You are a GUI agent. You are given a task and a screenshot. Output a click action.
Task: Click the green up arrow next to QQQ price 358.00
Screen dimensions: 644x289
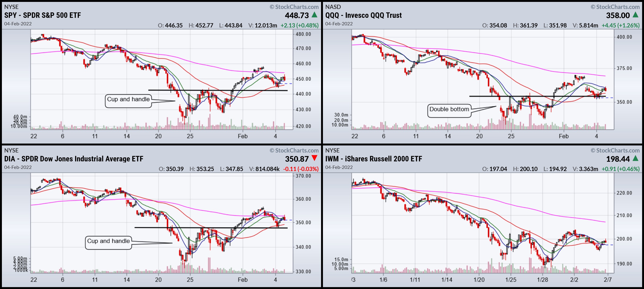pyautogui.click(x=635, y=15)
